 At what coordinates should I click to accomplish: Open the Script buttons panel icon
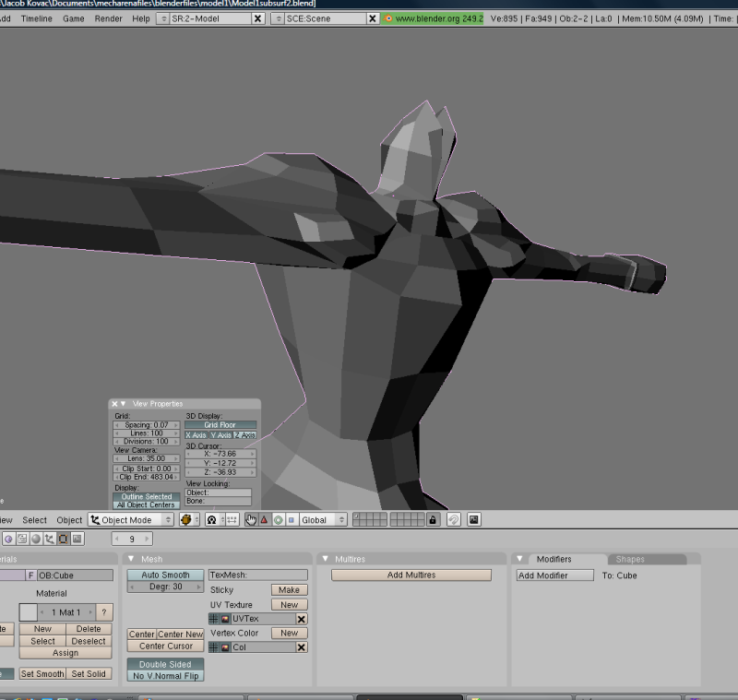point(21,540)
